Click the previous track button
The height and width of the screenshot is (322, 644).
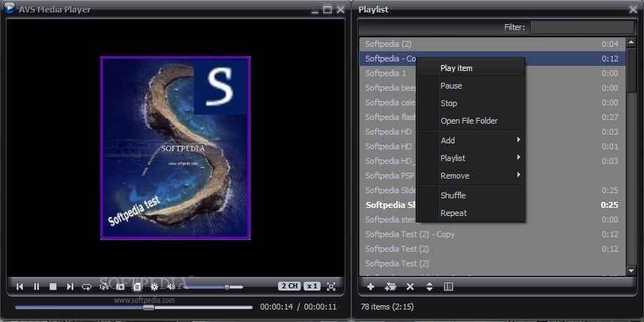[20, 287]
